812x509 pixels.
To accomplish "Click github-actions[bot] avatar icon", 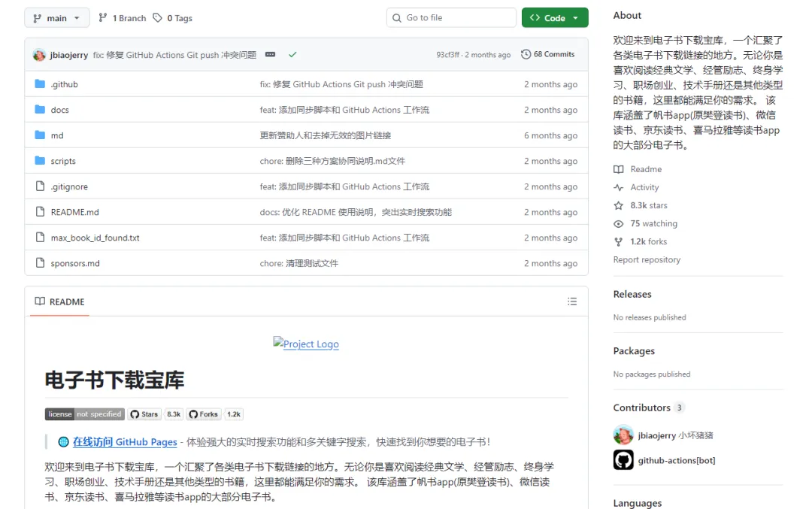I will pyautogui.click(x=623, y=460).
